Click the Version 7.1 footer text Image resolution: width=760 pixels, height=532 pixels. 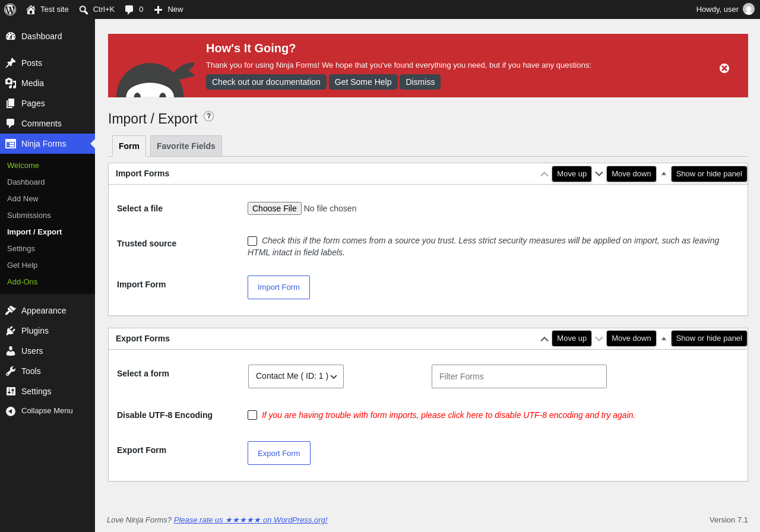click(729, 520)
